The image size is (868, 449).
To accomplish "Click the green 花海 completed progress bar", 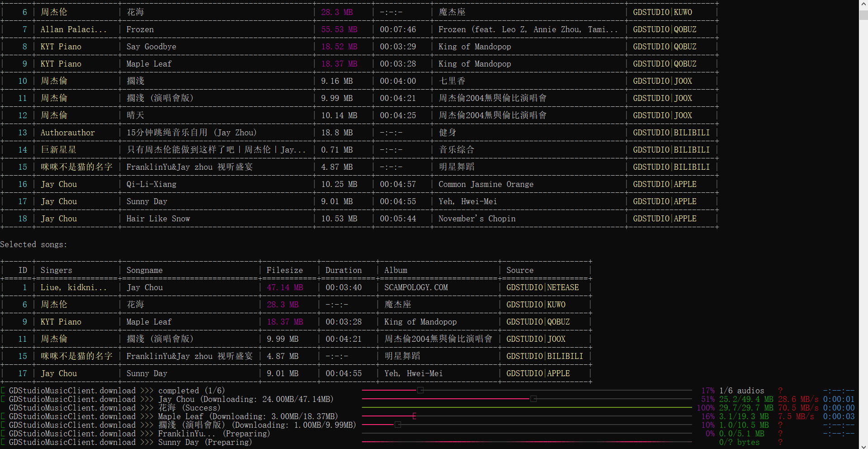I will tap(527, 407).
